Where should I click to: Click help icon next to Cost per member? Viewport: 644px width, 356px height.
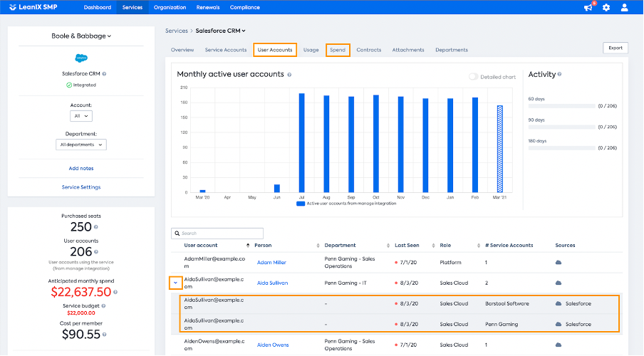104,335
